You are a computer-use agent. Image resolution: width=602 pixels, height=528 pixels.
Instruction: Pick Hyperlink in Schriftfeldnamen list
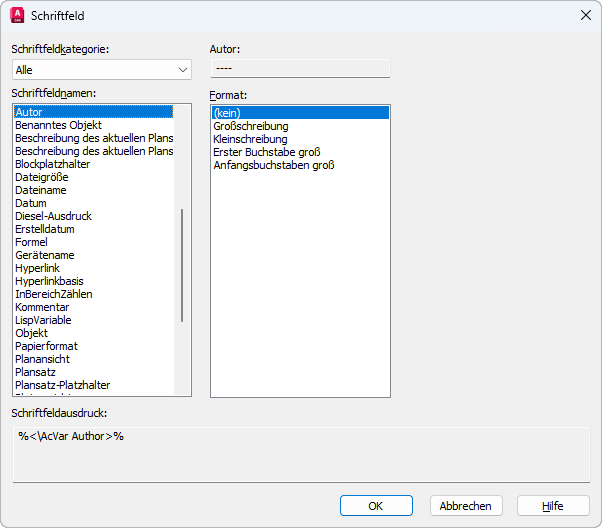(x=38, y=268)
